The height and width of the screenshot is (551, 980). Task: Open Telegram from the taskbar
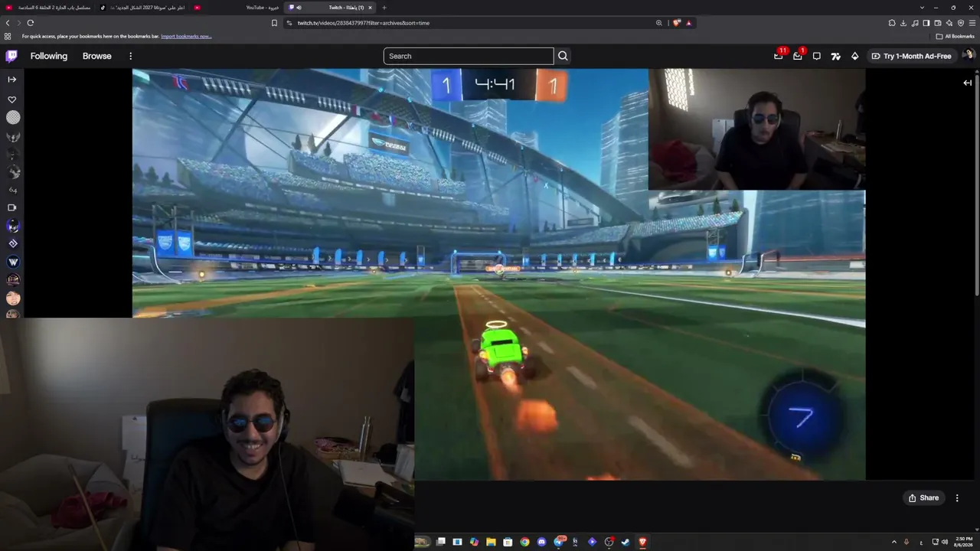point(558,542)
